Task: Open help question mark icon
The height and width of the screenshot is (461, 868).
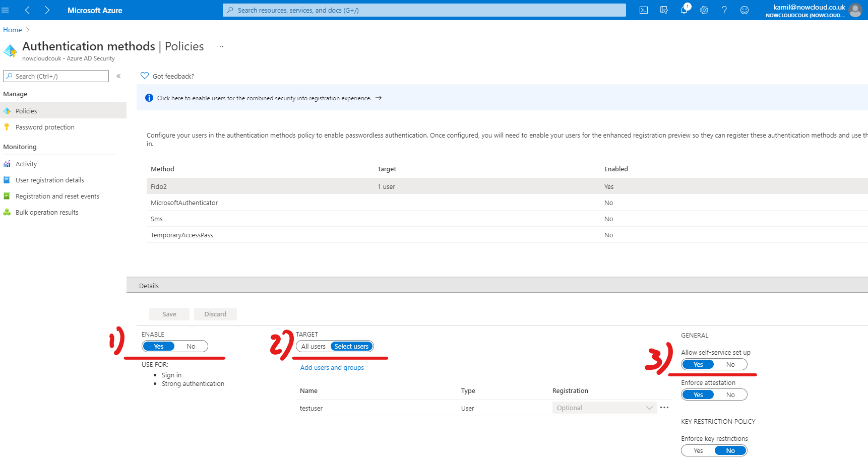Action: [724, 10]
